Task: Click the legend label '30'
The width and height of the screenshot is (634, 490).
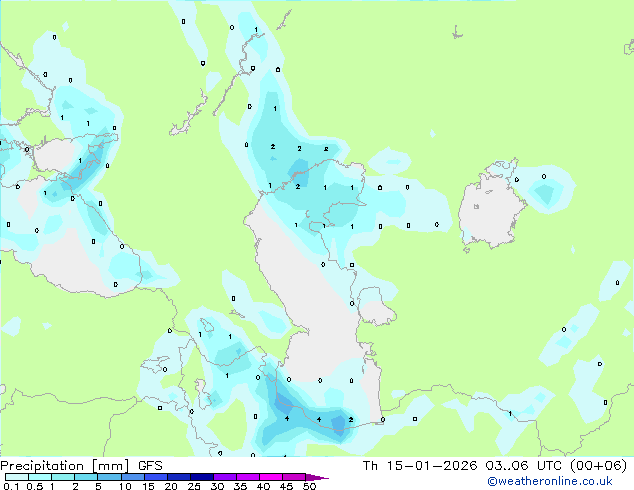Action: [218, 486]
